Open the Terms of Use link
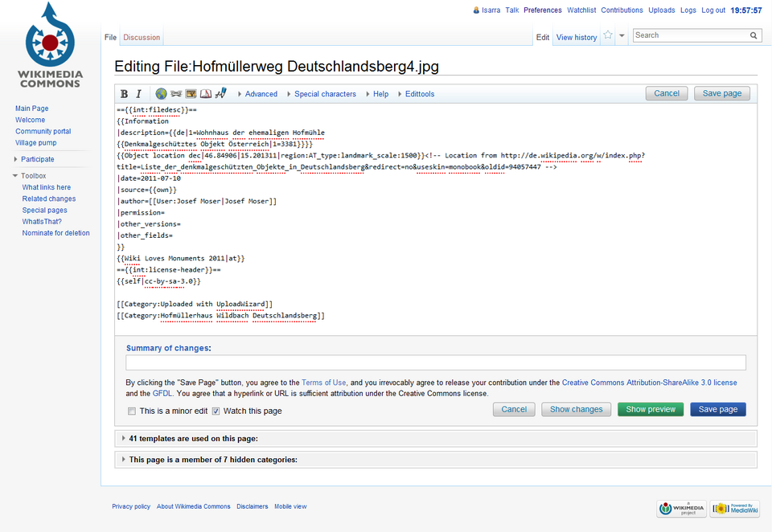Viewport: 772px width, 532px height. (x=324, y=383)
